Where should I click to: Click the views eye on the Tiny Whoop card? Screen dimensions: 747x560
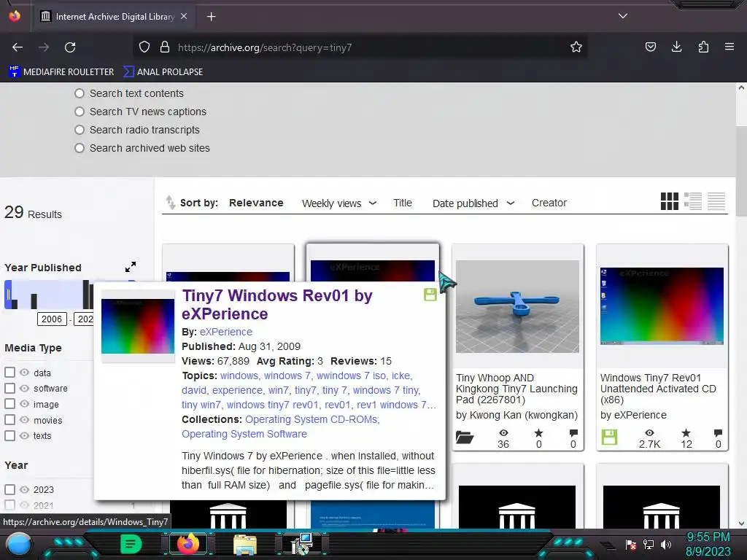(503, 433)
